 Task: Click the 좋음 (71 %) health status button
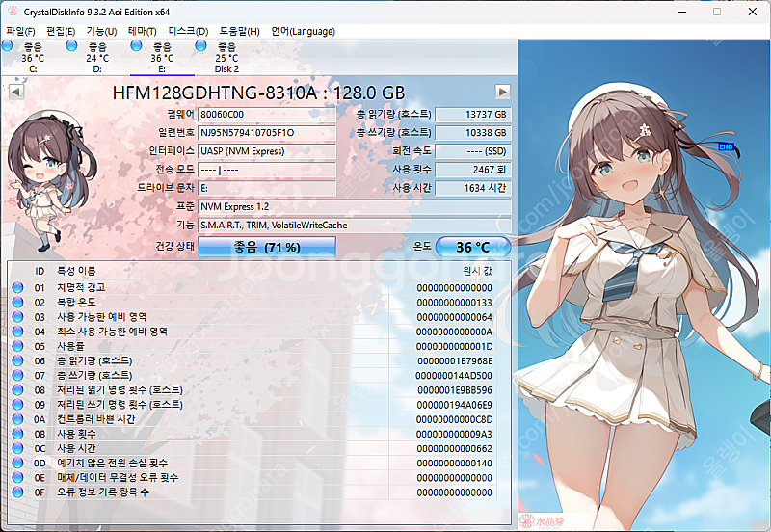267,247
